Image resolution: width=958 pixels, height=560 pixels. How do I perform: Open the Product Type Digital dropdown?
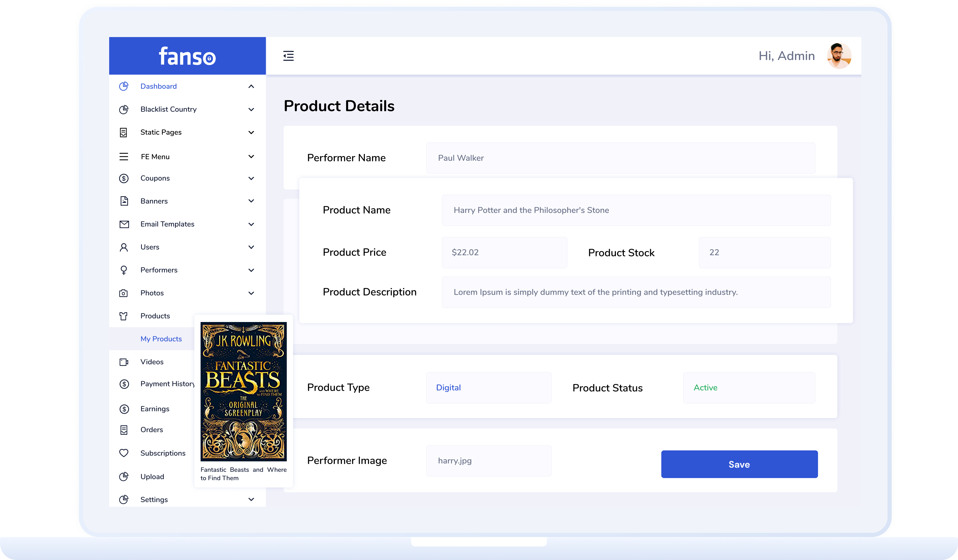488,388
